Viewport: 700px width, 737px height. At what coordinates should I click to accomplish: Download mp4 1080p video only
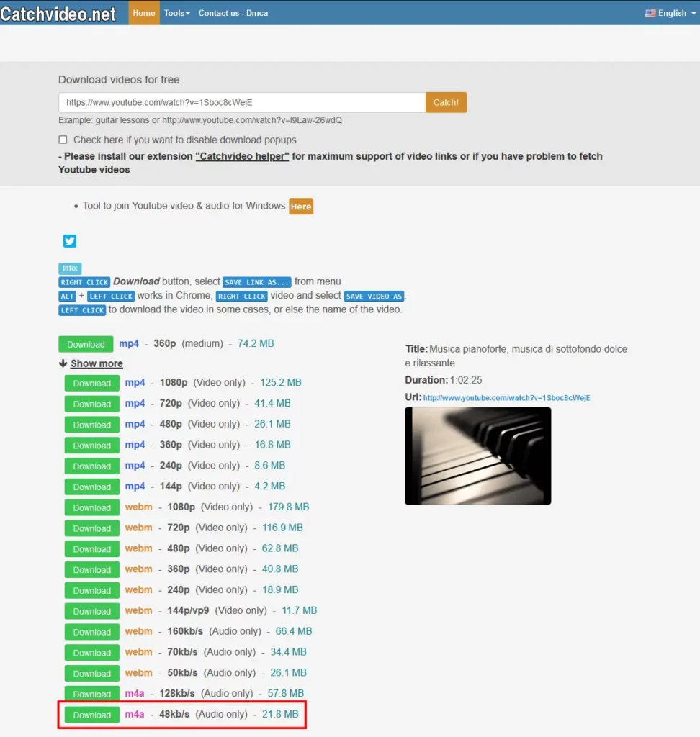[91, 383]
